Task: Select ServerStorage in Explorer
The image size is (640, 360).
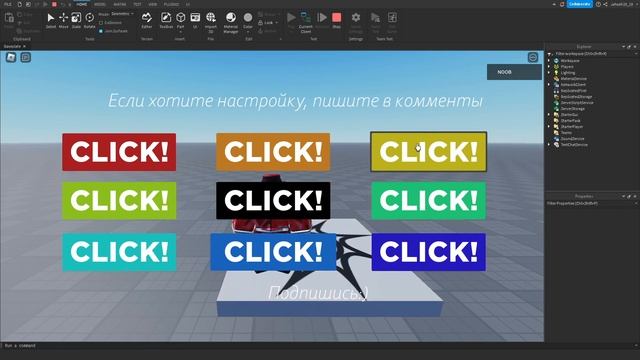Action: tap(573, 109)
